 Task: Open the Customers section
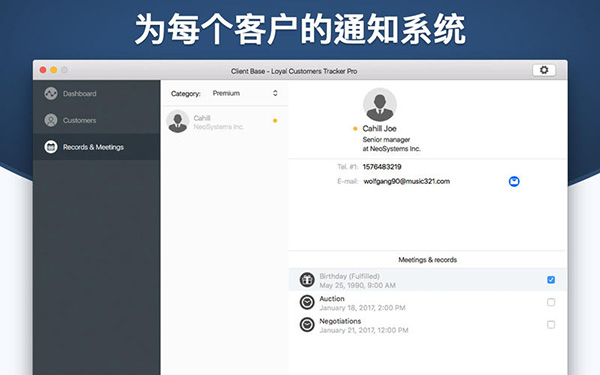(x=96, y=120)
